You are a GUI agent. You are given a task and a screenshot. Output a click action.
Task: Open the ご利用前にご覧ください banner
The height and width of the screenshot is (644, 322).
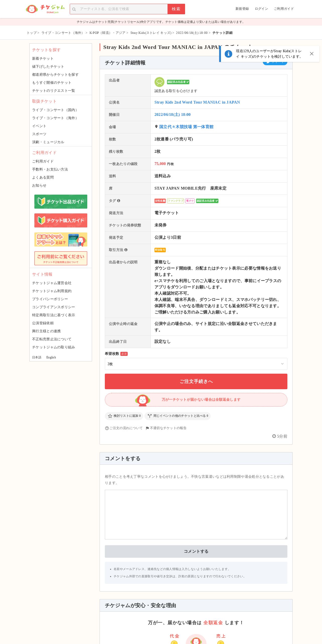[61, 258]
